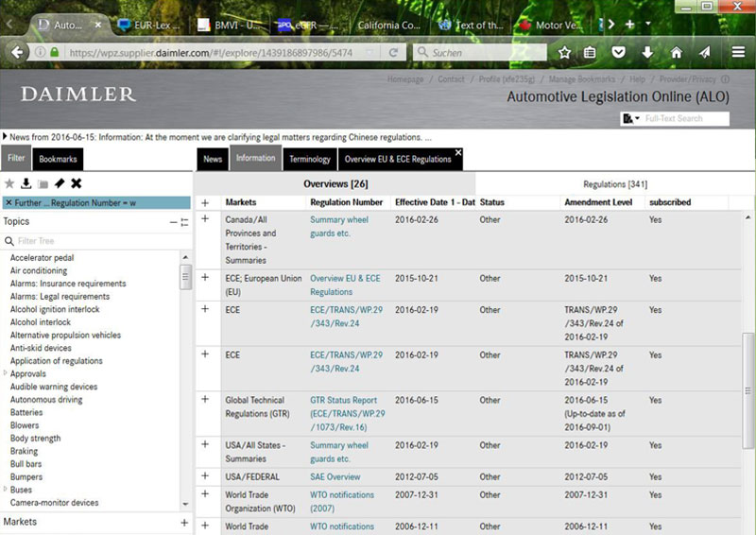Click the filter download icon
The height and width of the screenshot is (535, 756).
tap(26, 183)
